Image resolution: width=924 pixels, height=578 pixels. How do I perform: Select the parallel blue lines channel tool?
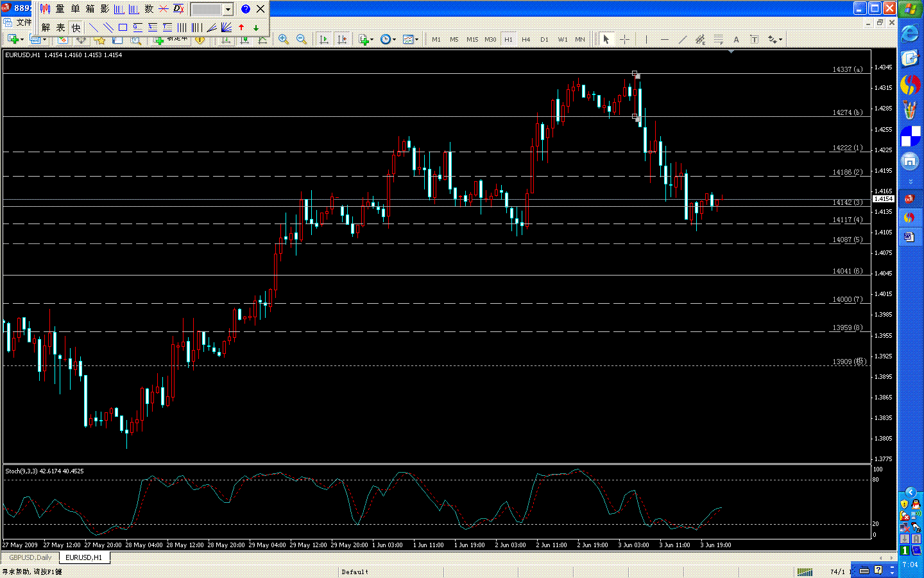tap(108, 28)
